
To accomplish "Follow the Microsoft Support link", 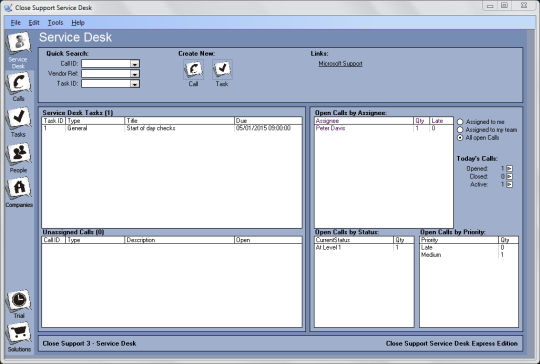I will pyautogui.click(x=340, y=64).
